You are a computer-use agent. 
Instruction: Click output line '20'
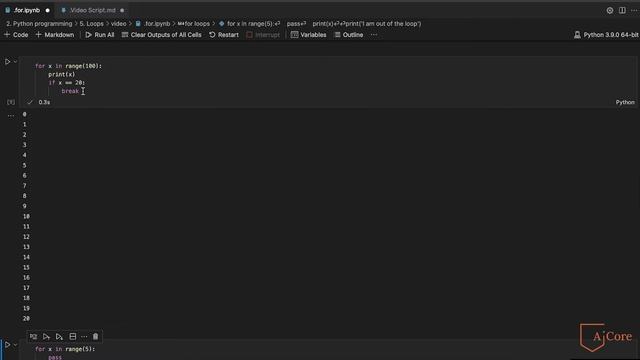(x=26, y=318)
